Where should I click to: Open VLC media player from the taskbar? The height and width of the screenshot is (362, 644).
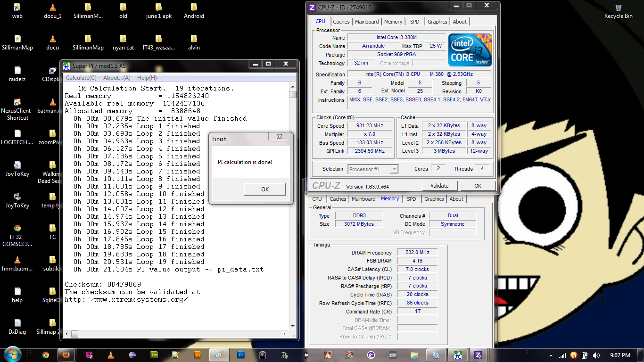point(111,355)
